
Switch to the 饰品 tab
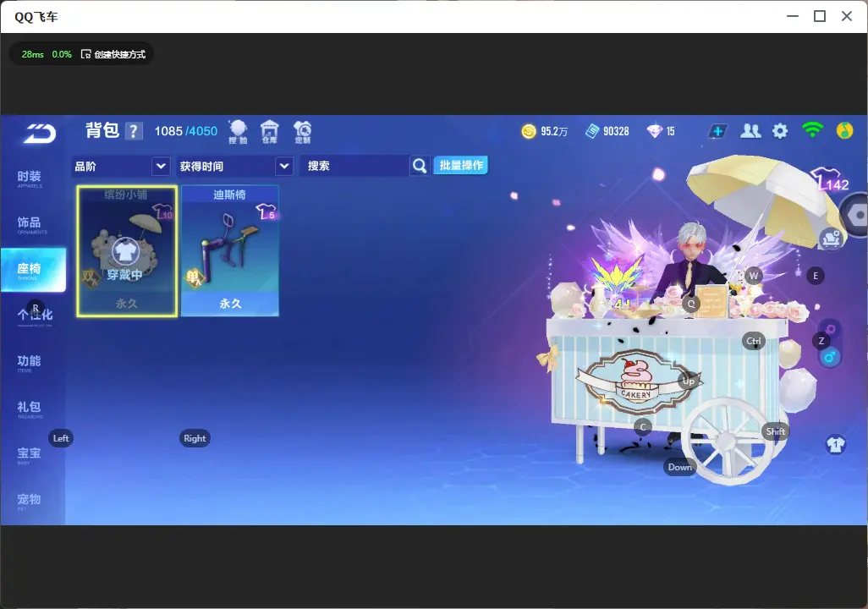[30, 223]
